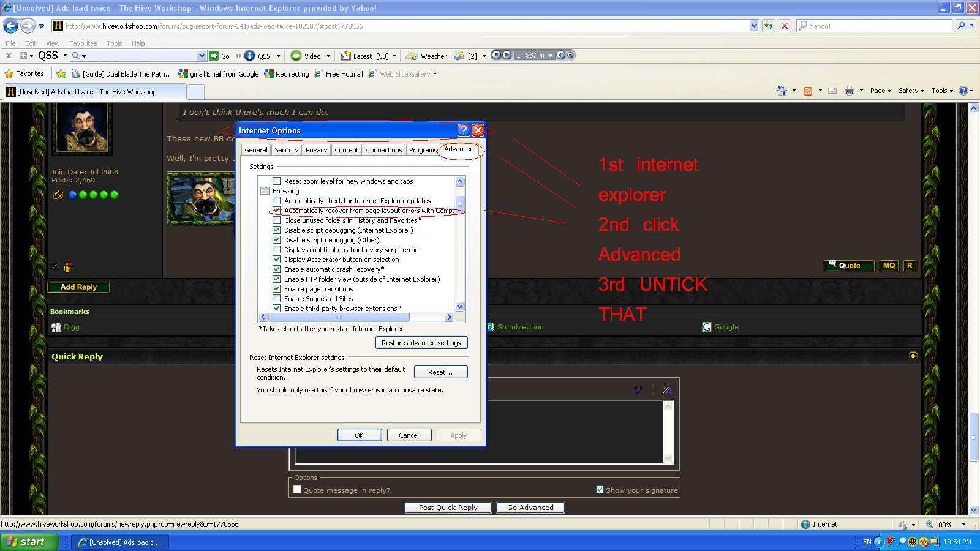
Task: Uncheck Automatically recover from page layout errors
Action: [277, 211]
